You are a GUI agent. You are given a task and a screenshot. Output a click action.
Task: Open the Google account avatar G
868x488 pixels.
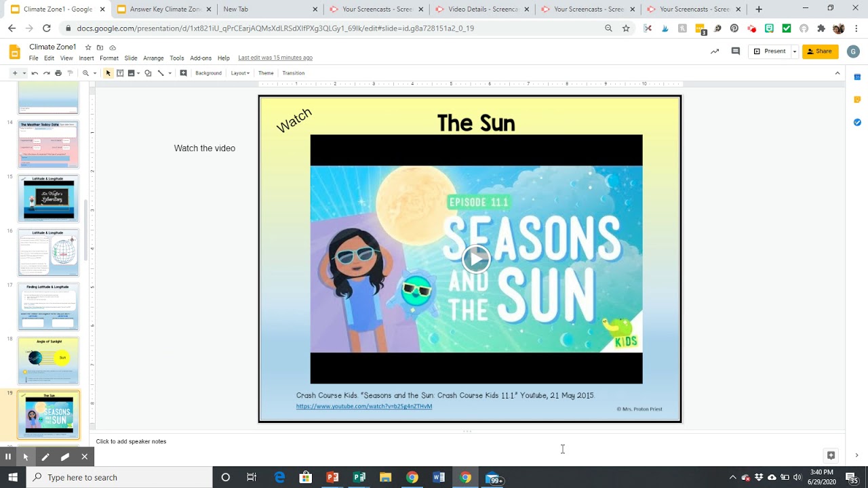(x=854, y=52)
